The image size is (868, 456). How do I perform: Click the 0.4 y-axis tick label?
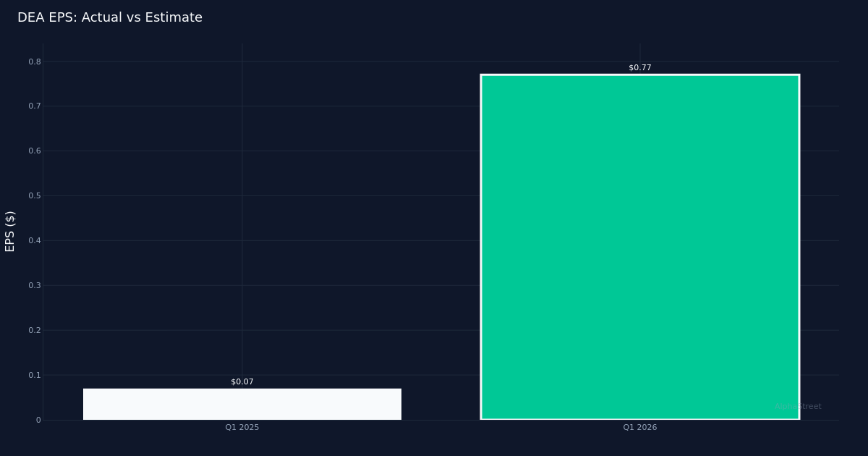(35, 240)
